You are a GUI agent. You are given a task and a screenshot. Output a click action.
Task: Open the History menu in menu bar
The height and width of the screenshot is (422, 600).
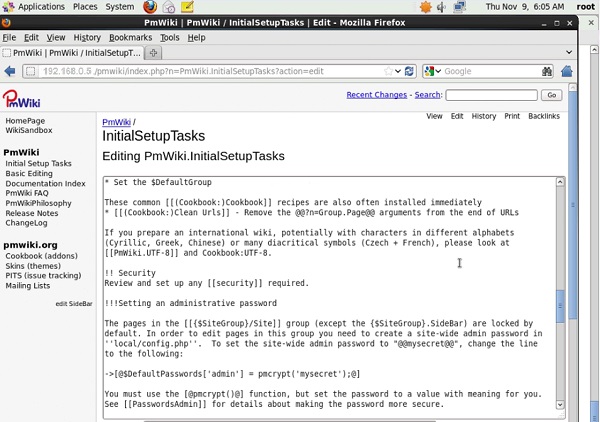[87, 37]
